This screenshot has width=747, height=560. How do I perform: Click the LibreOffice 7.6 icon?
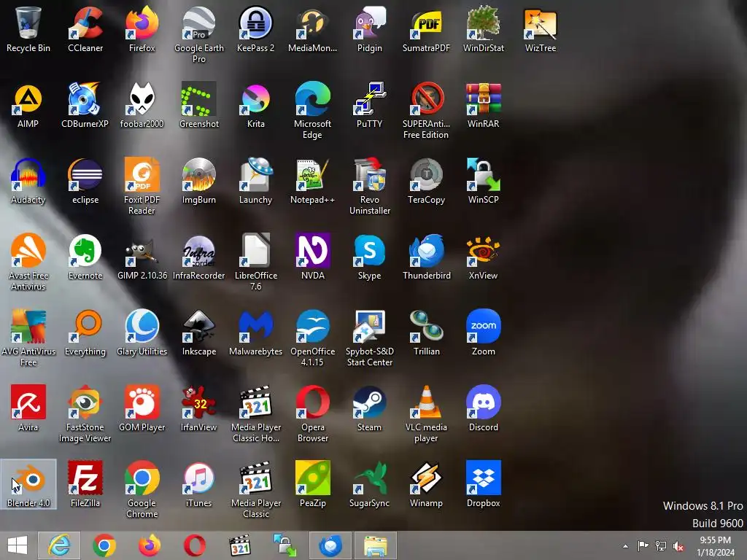(x=256, y=262)
